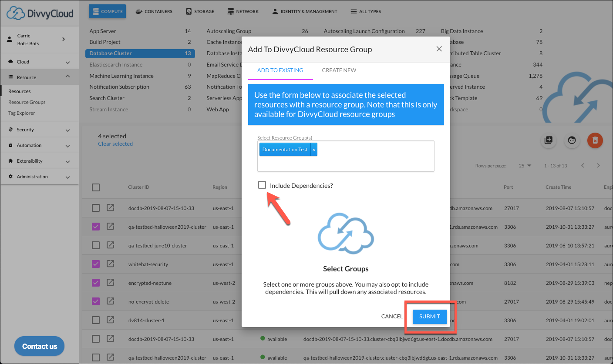Select Build Project resource type
613x364 pixels.
point(140,42)
